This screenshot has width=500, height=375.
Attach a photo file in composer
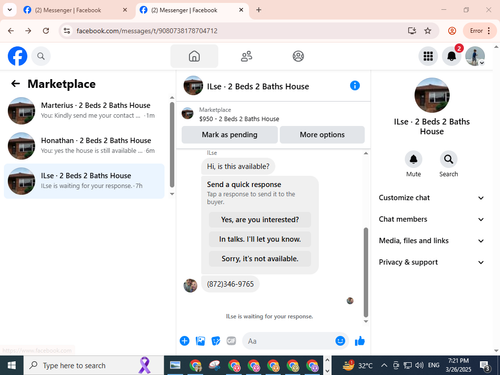[x=200, y=341]
